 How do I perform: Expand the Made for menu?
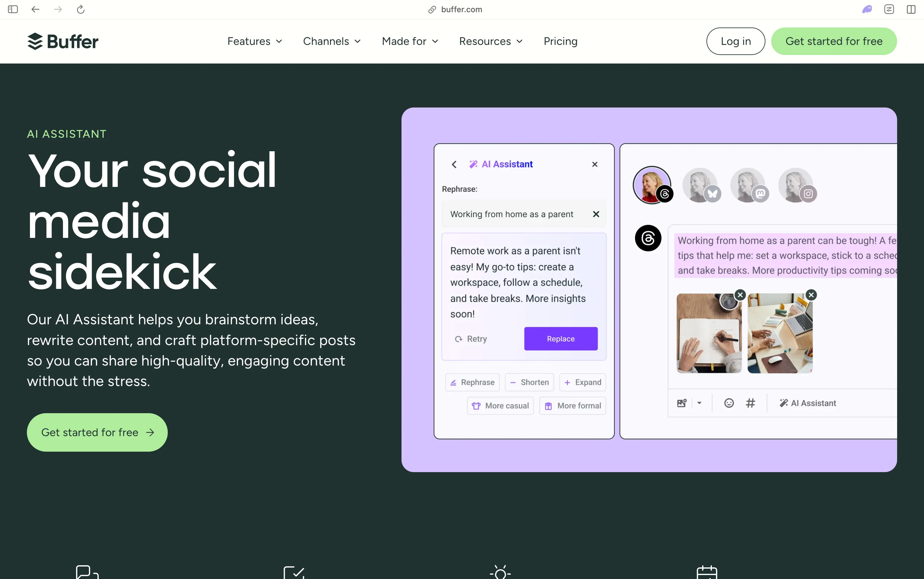tap(410, 41)
